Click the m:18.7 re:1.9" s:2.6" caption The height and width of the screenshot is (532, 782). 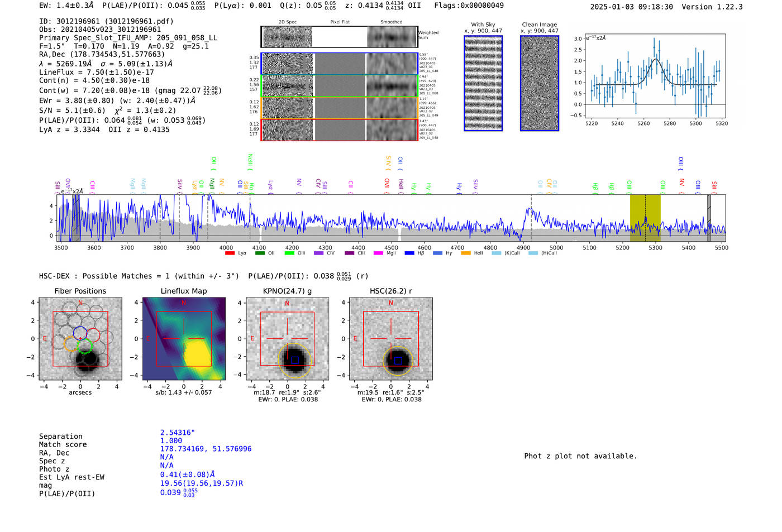click(287, 392)
